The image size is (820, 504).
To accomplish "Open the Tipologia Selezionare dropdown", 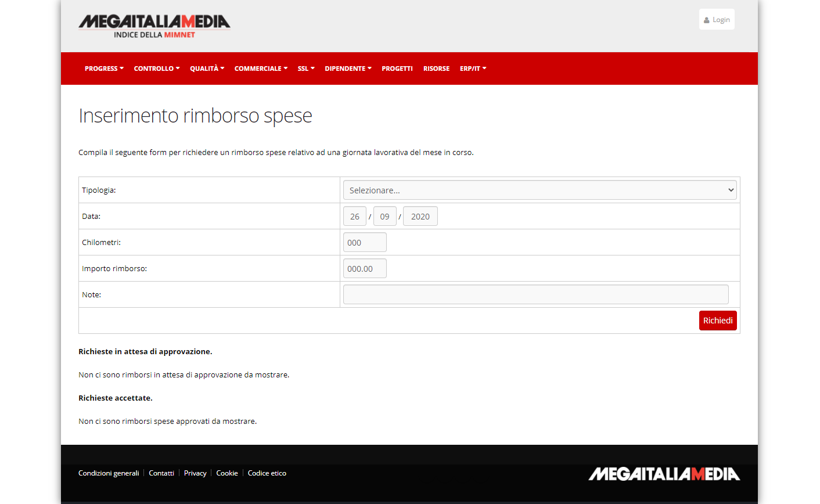I will pos(540,190).
